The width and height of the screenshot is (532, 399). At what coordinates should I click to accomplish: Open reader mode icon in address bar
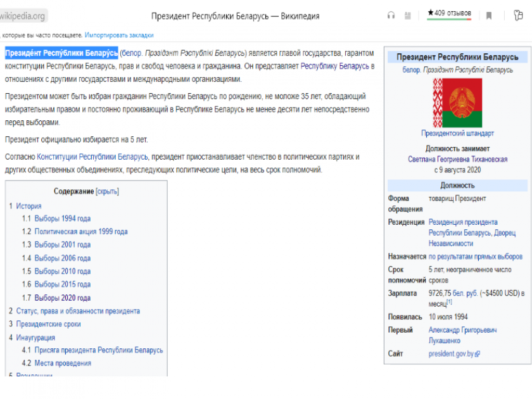[x=408, y=16]
